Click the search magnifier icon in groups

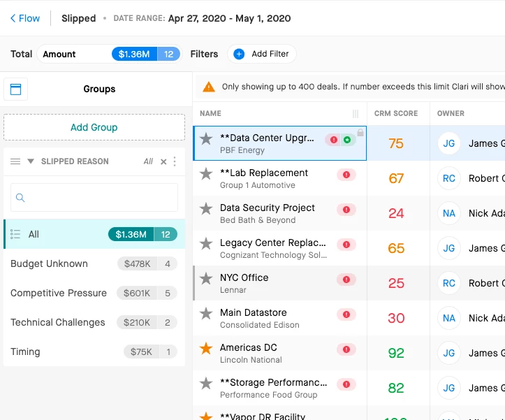20,198
